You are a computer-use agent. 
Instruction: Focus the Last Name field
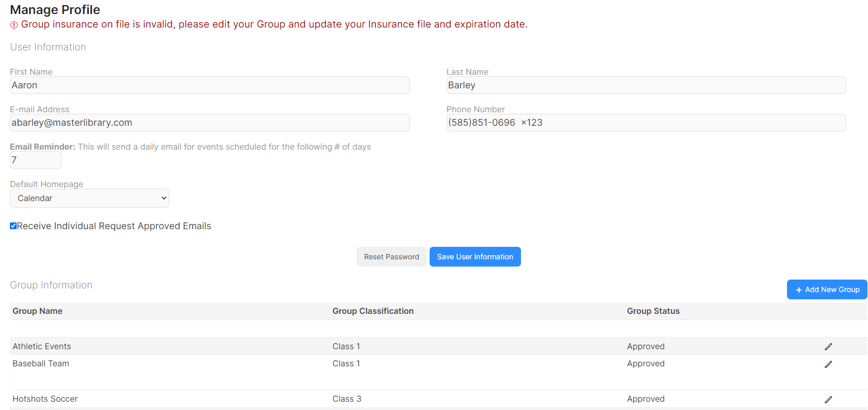646,85
